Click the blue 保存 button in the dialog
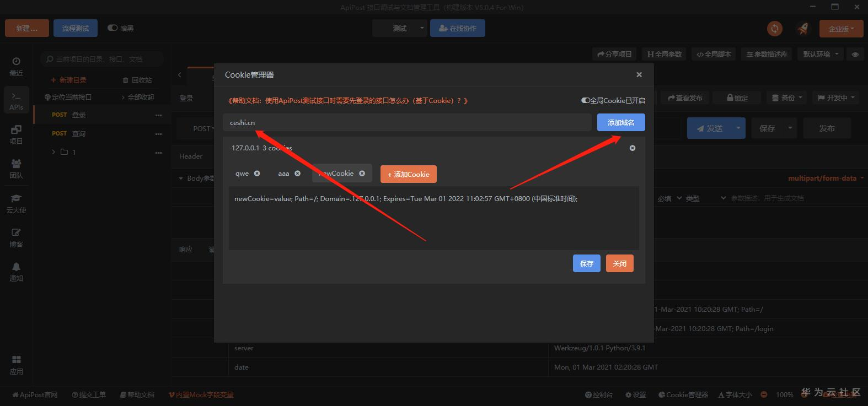 pos(587,263)
